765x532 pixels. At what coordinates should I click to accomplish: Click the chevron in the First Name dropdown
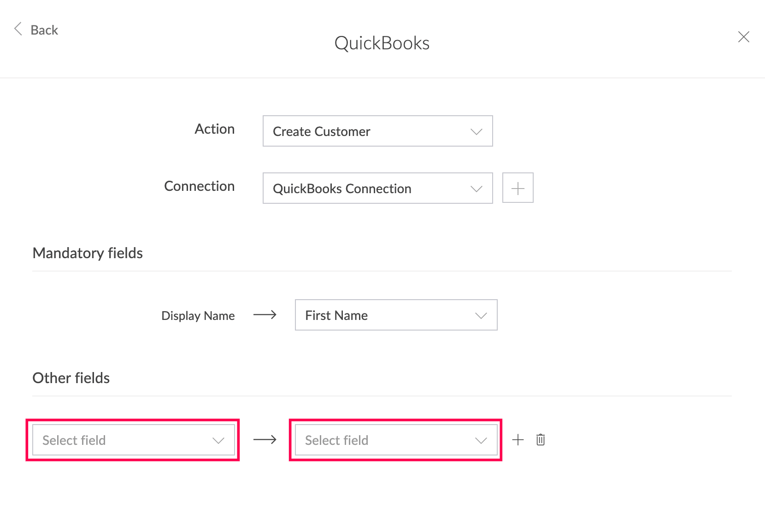click(481, 316)
